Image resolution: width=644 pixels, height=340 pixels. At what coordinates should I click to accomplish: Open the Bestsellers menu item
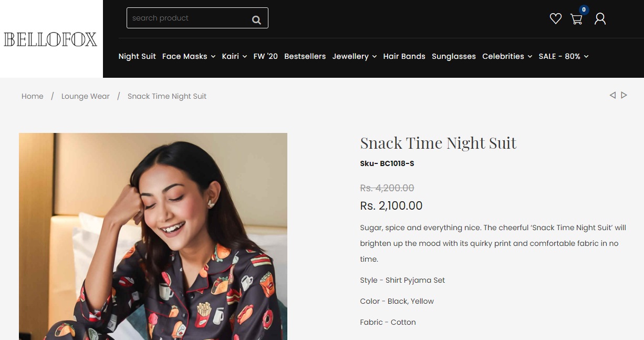point(305,56)
